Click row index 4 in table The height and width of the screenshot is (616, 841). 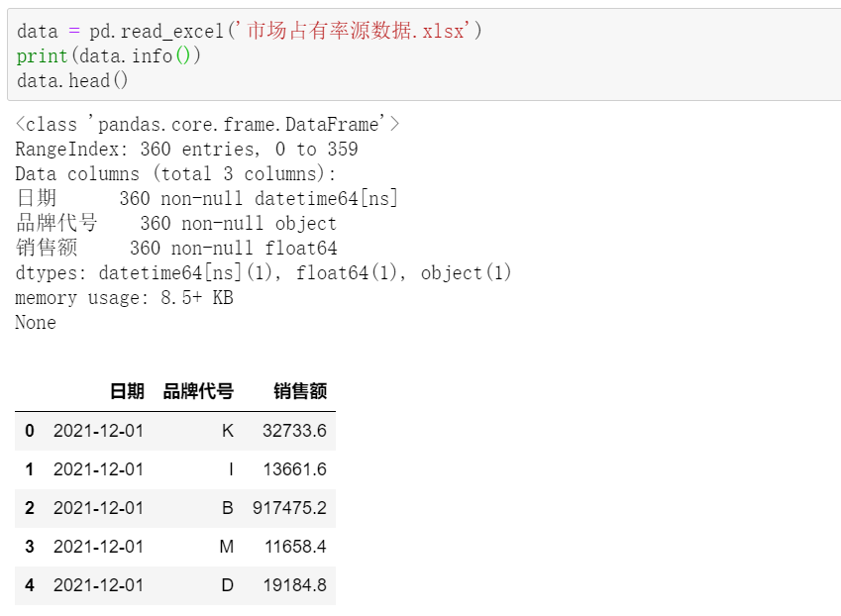30,585
